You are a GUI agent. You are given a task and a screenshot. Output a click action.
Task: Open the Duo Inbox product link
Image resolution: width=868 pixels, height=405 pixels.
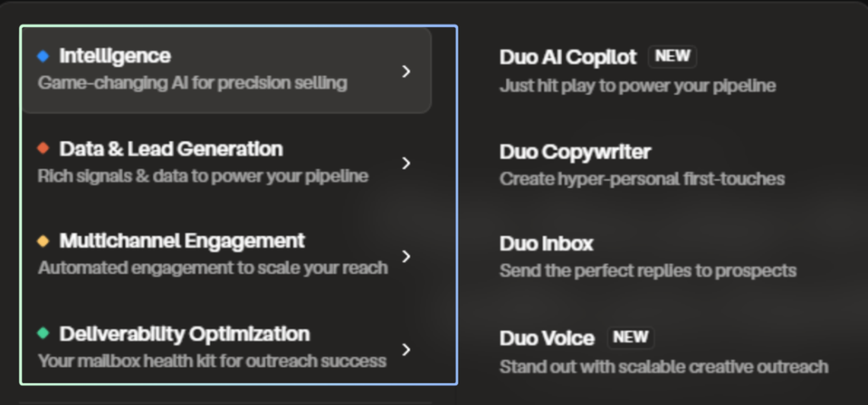pos(546,244)
